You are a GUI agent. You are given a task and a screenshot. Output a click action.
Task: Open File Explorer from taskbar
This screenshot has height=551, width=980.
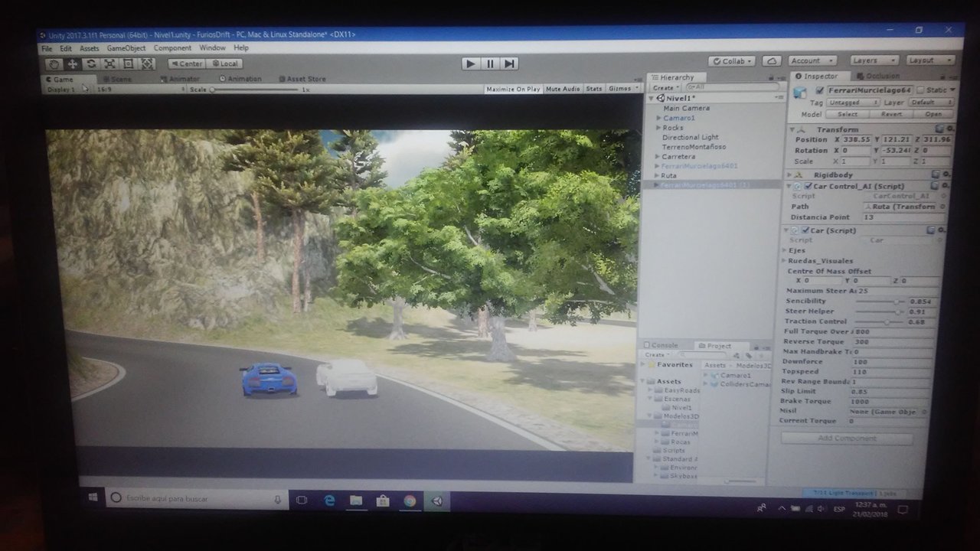point(356,500)
